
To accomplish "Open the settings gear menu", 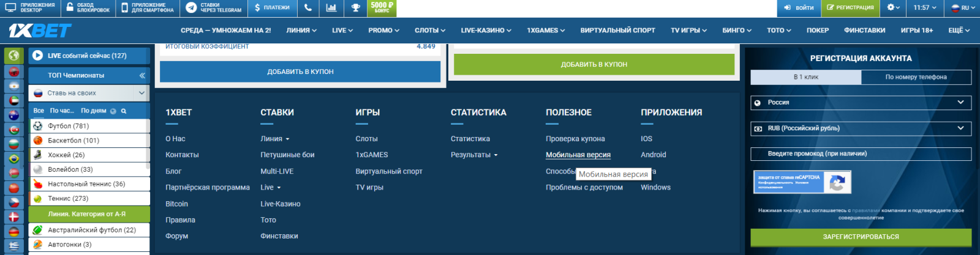I will [893, 7].
